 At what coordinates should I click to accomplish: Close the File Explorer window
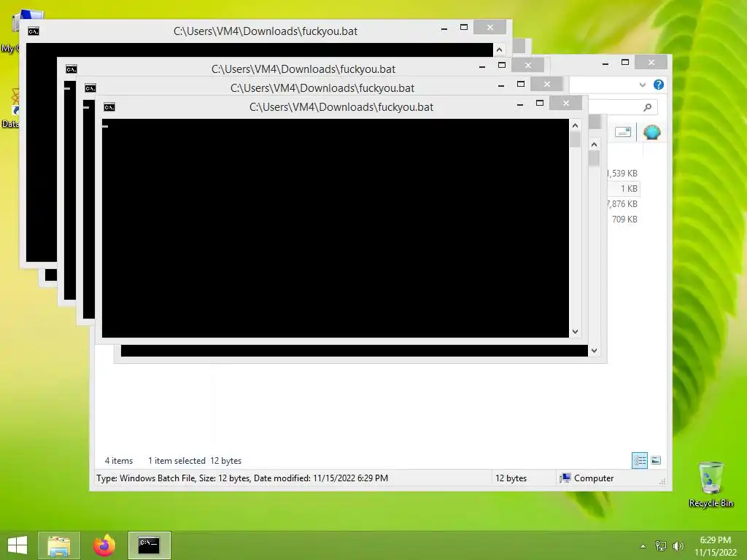(x=651, y=63)
